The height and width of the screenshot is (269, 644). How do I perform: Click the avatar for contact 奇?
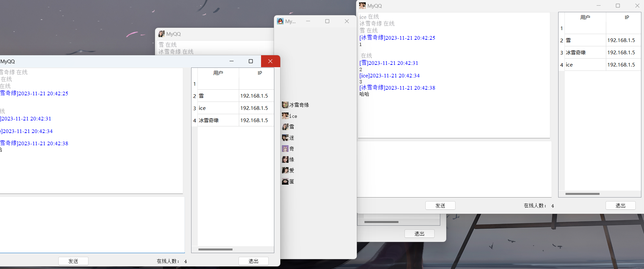[x=285, y=149]
